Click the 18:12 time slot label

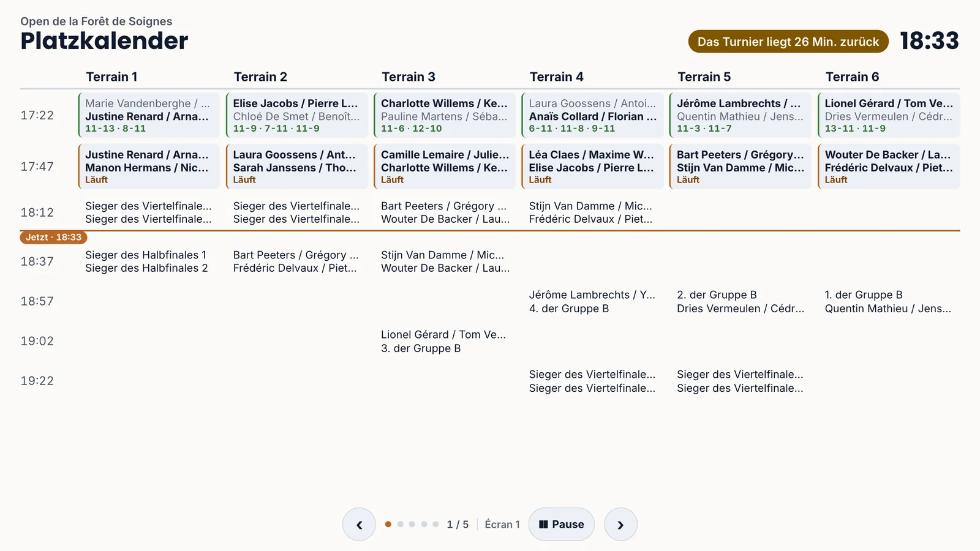tap(37, 212)
